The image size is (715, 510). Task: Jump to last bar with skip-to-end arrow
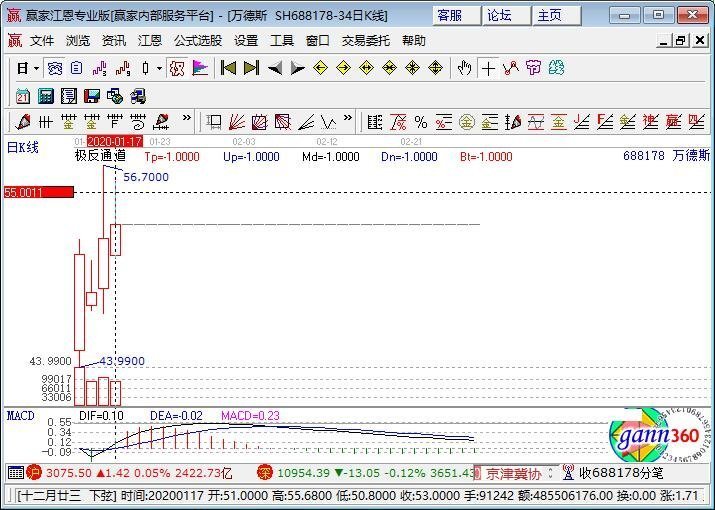tap(251, 68)
